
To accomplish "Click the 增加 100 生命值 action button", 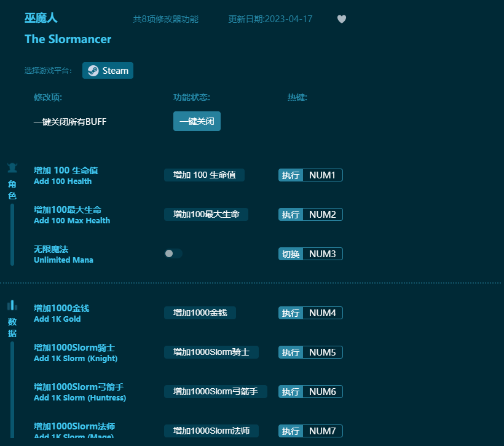I will (x=204, y=175).
